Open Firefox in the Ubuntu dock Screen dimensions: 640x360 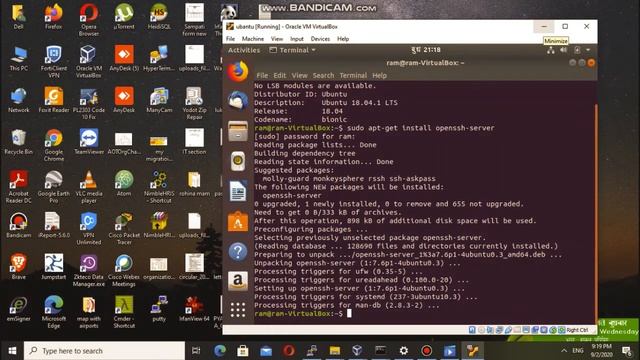238,71
